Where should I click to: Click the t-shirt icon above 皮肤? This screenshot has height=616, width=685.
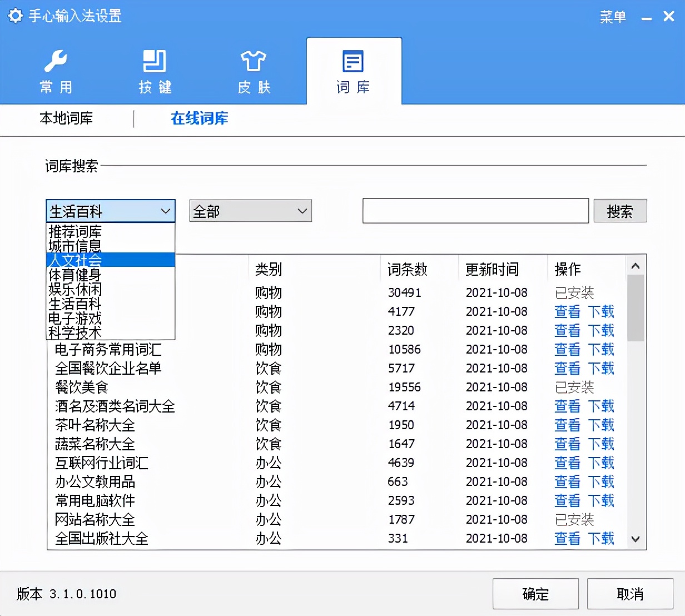(x=254, y=61)
